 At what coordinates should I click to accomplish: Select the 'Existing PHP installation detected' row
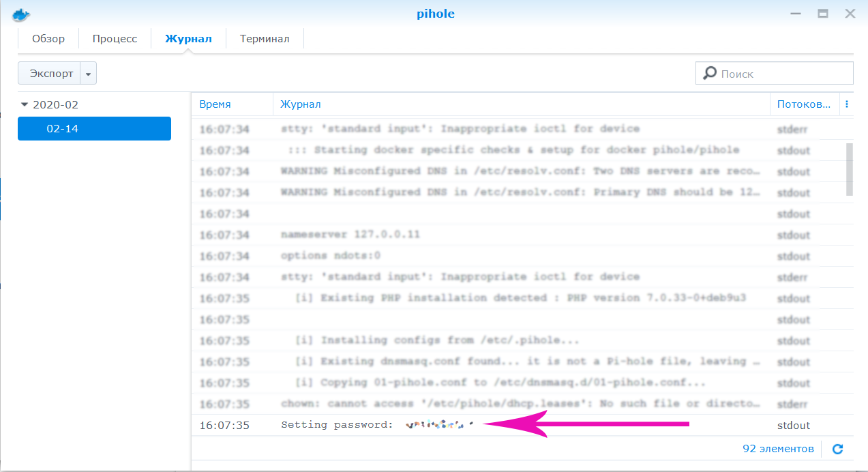coord(518,298)
